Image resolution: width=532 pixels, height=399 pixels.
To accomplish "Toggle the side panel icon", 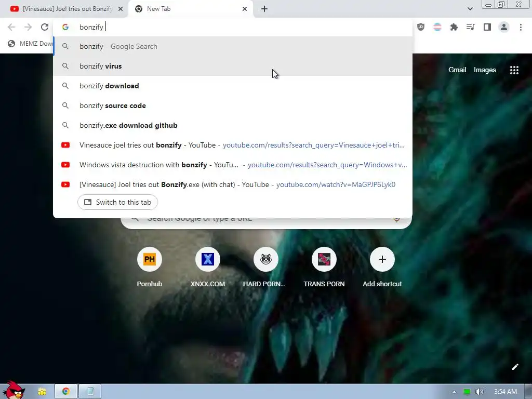I will (487, 27).
